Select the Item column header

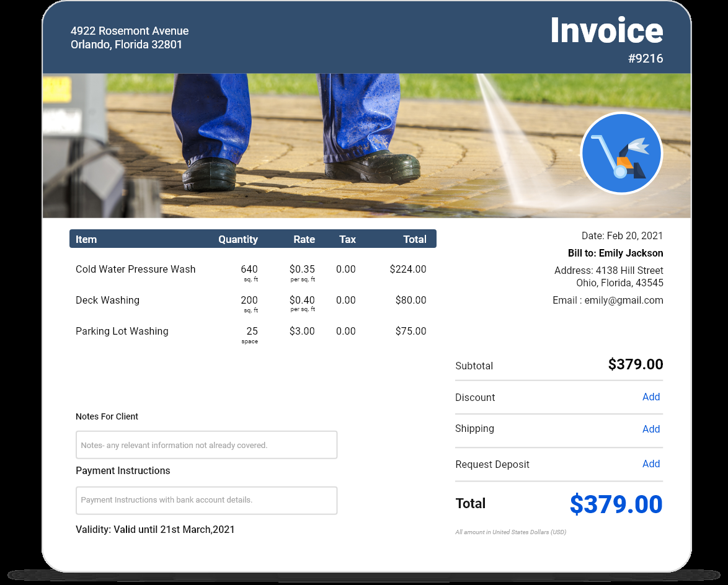(86, 239)
